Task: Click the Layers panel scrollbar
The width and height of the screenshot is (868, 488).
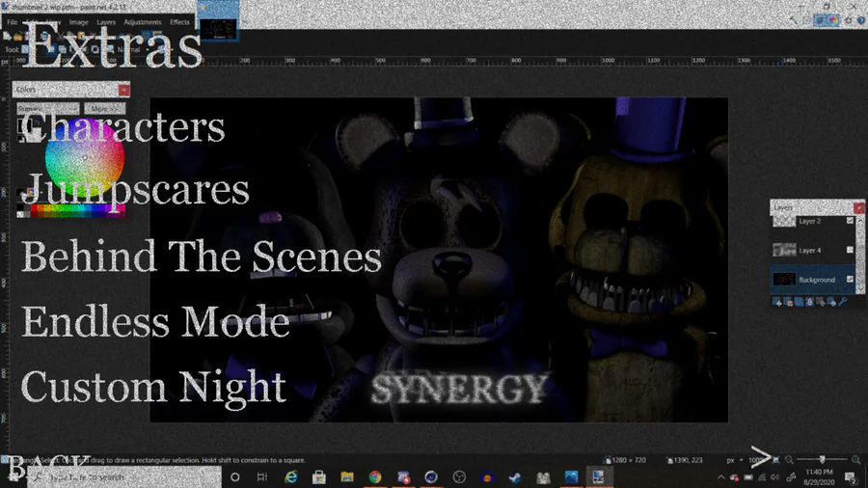Action: [859, 255]
